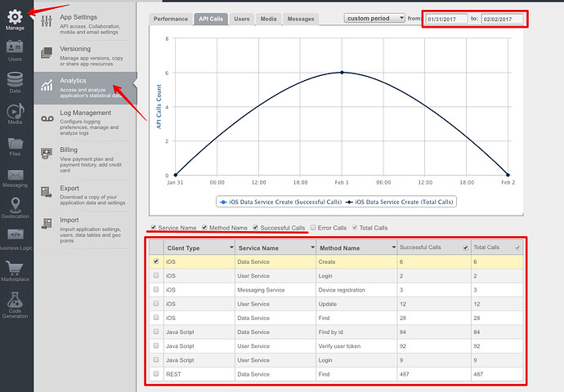Click the Jan 31 chart data point
564x392 pixels.
pos(176,175)
